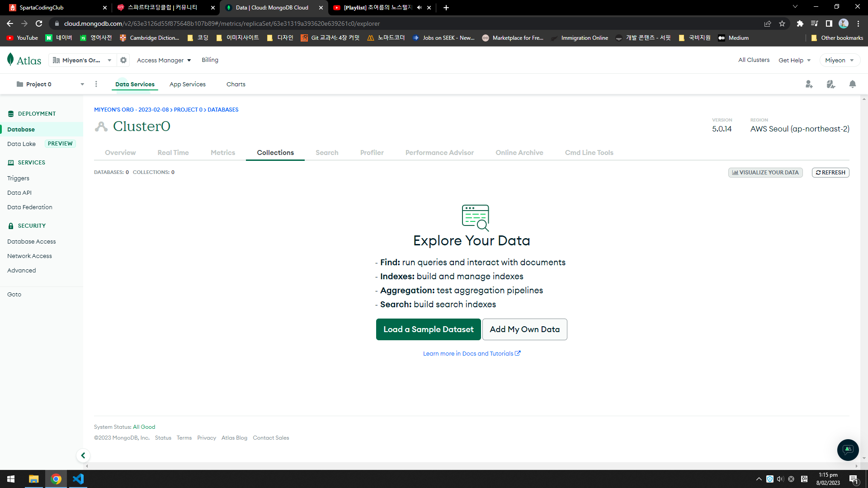Share this page icon in address bar
Viewport: 868px width, 488px height.
(x=768, y=23)
